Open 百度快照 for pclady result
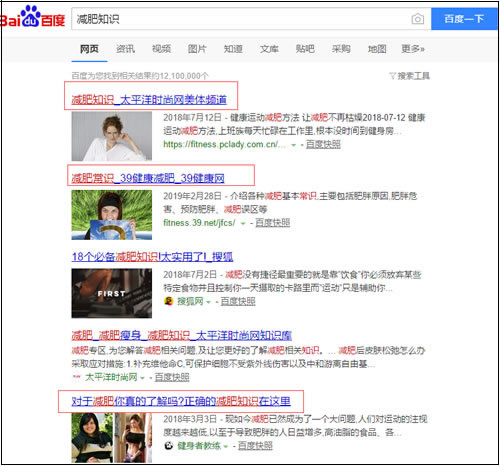The image size is (500, 467). pyautogui.click(x=323, y=144)
